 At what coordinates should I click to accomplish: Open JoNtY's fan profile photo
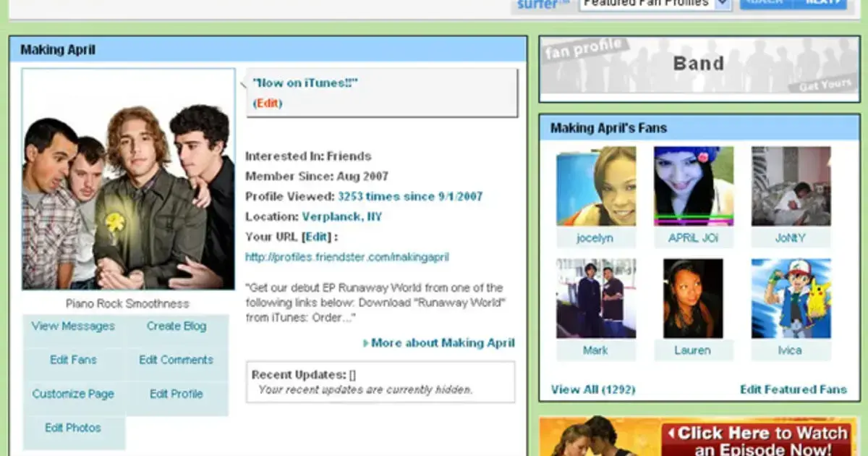coord(791,186)
